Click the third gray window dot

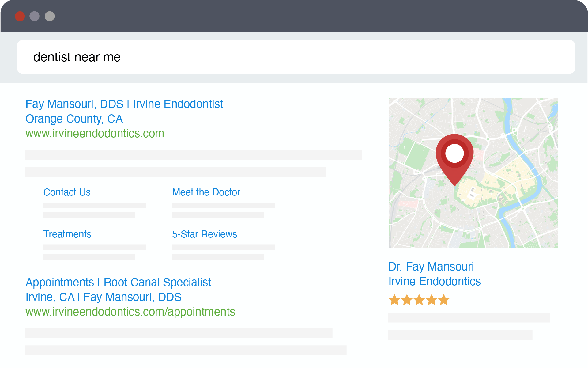click(x=50, y=16)
